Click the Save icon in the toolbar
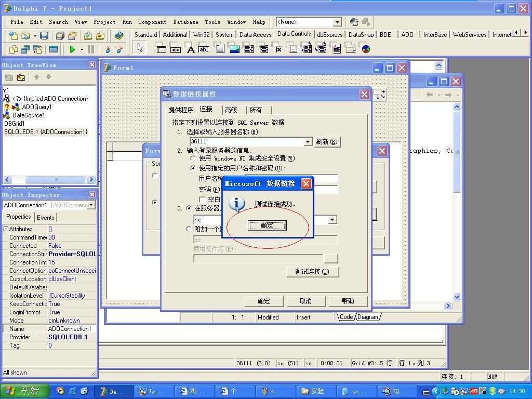Image resolution: width=532 pixels, height=399 pixels. (44, 36)
